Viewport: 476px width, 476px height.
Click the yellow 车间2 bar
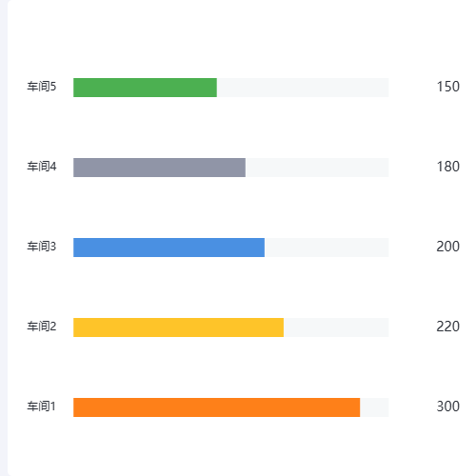click(x=178, y=327)
